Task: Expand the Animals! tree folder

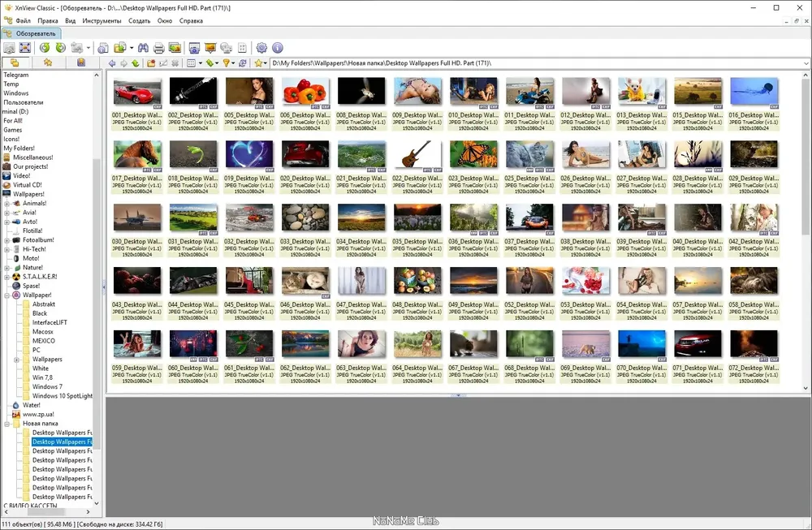Action: (7, 204)
